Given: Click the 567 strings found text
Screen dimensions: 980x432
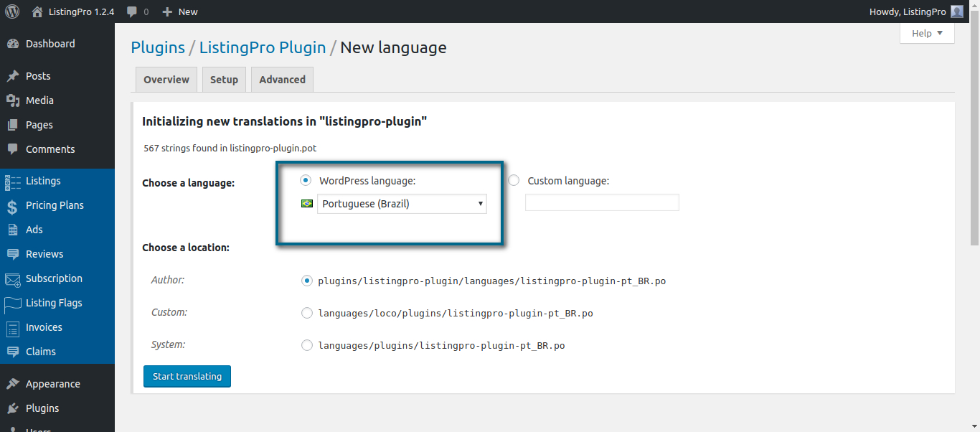Looking at the screenshot, I should pos(230,148).
